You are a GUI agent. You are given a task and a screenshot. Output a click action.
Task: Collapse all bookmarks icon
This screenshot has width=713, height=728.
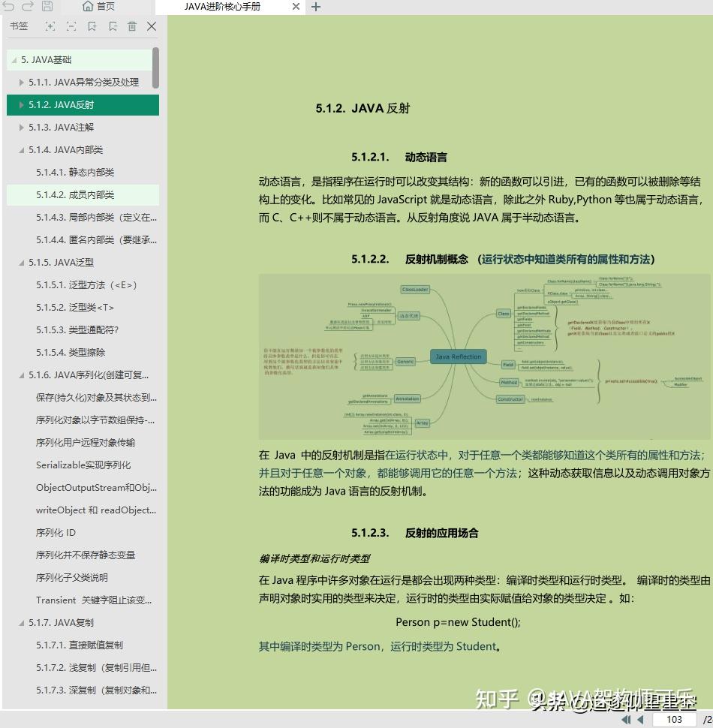pyautogui.click(x=71, y=26)
